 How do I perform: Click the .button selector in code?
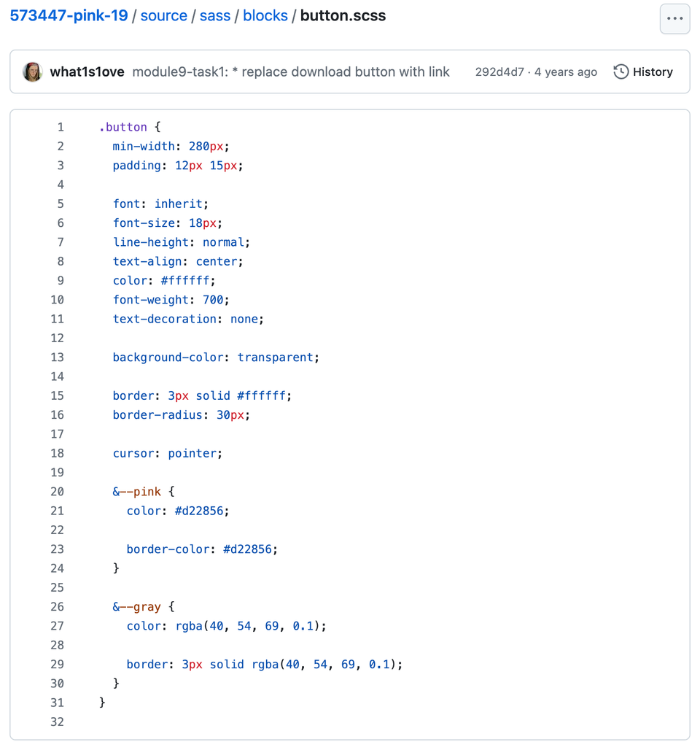(x=123, y=127)
